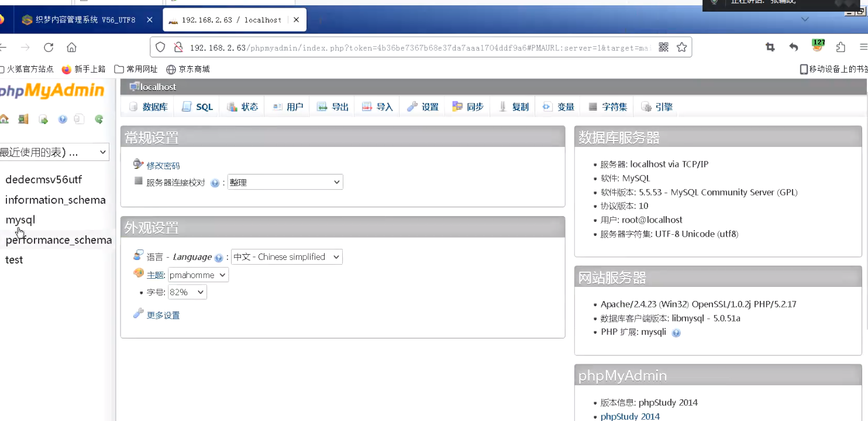Open the information_schema database
Viewport: 868px width, 421px height.
click(56, 200)
